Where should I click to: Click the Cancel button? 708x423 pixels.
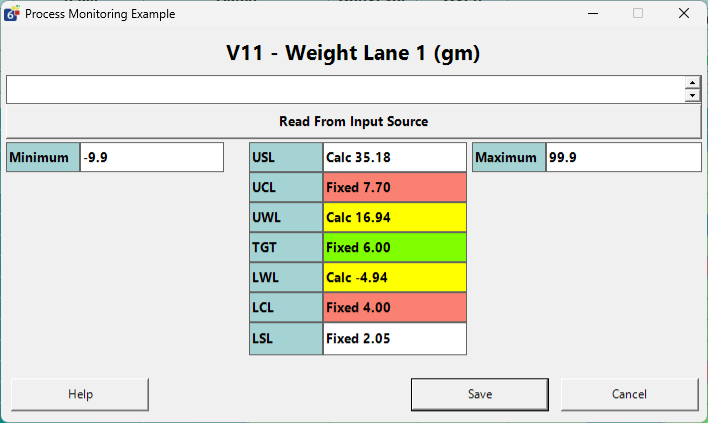(x=629, y=394)
